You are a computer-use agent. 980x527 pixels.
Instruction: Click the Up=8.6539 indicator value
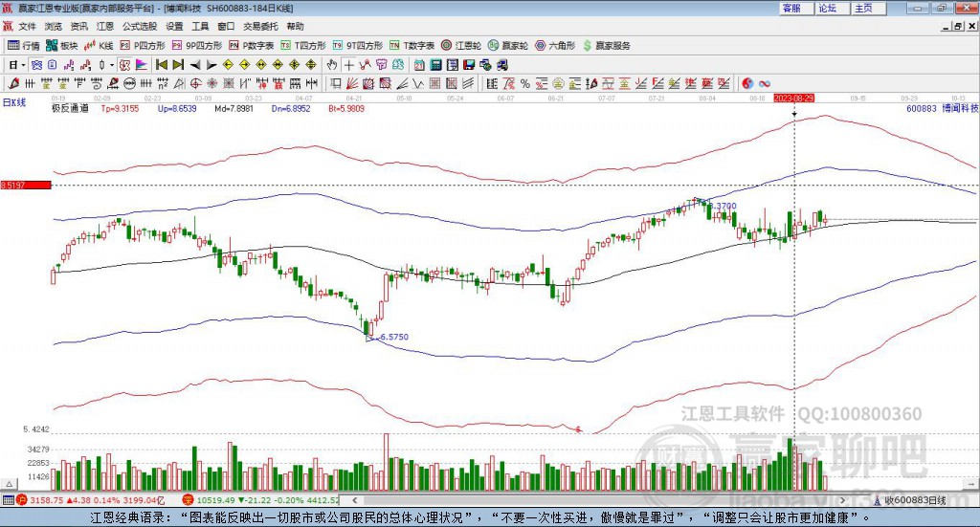(177, 109)
